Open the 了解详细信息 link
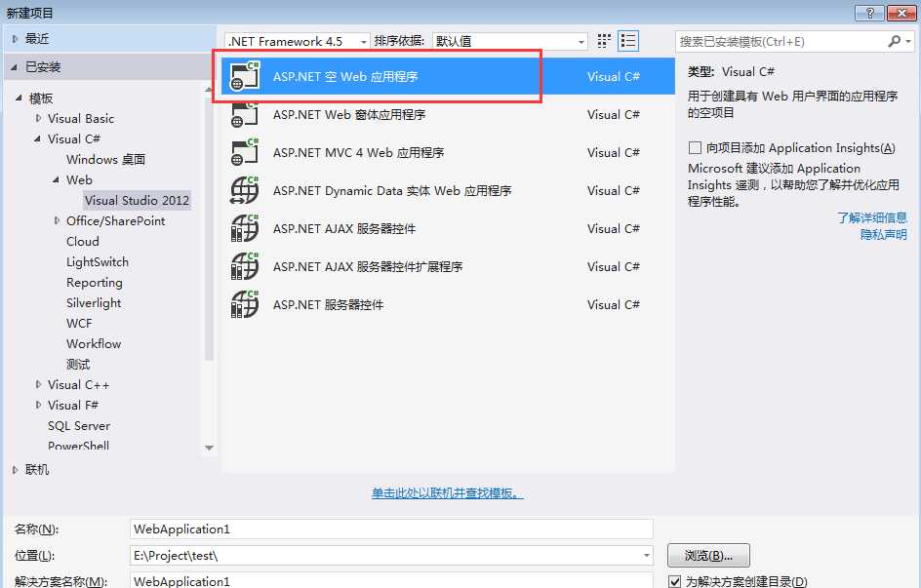The width and height of the screenshot is (921, 588). 871,217
